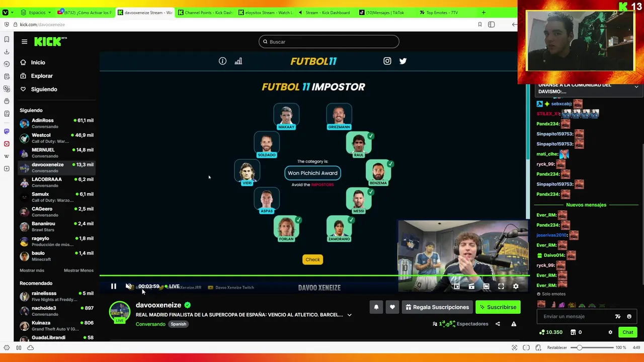The width and height of the screenshot is (644, 362).
Task: Select Vieri player card
Action: click(247, 173)
